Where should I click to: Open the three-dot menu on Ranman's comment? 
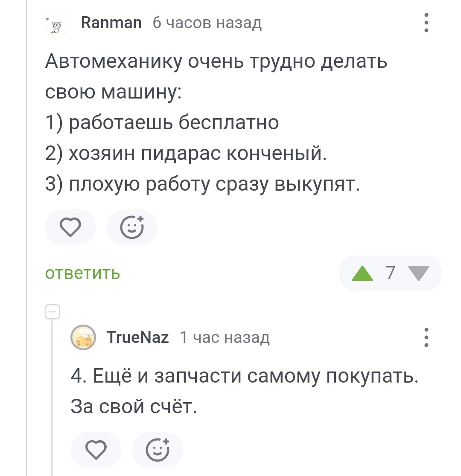tap(426, 23)
